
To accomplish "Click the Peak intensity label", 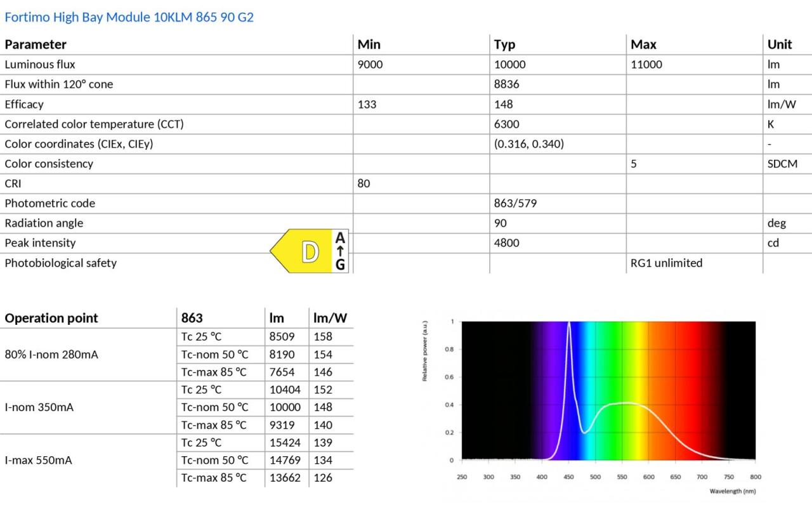I will point(40,243).
